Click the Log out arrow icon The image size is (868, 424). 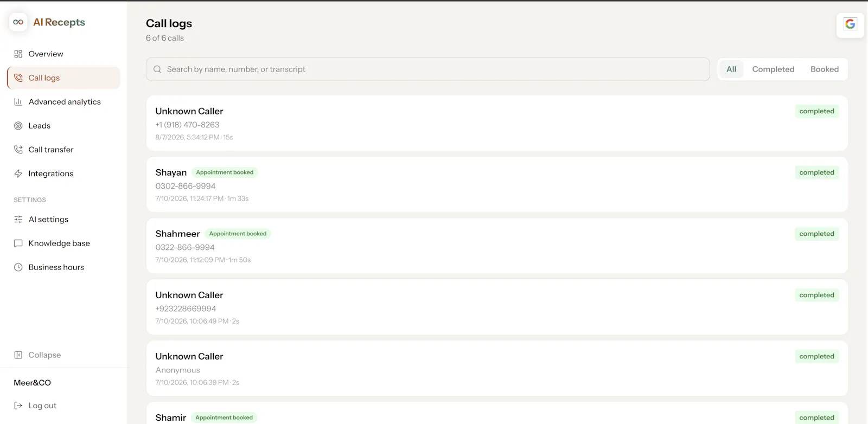pyautogui.click(x=18, y=406)
